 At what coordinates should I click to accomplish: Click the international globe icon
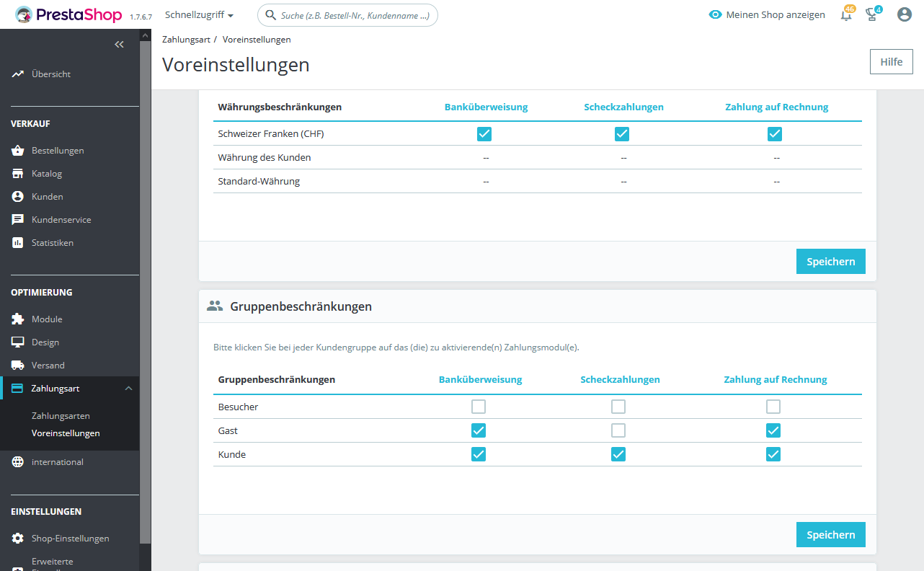[x=18, y=462]
